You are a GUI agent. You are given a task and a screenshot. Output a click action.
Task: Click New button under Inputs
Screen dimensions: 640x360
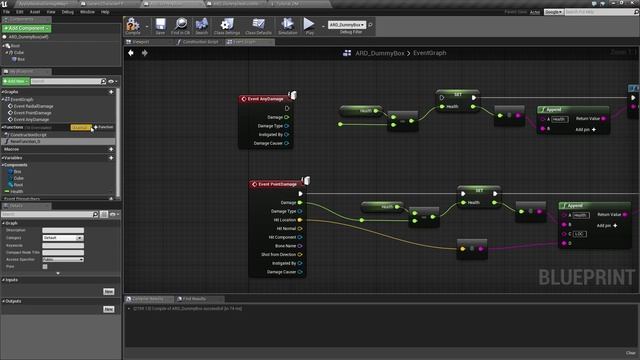[x=109, y=291]
